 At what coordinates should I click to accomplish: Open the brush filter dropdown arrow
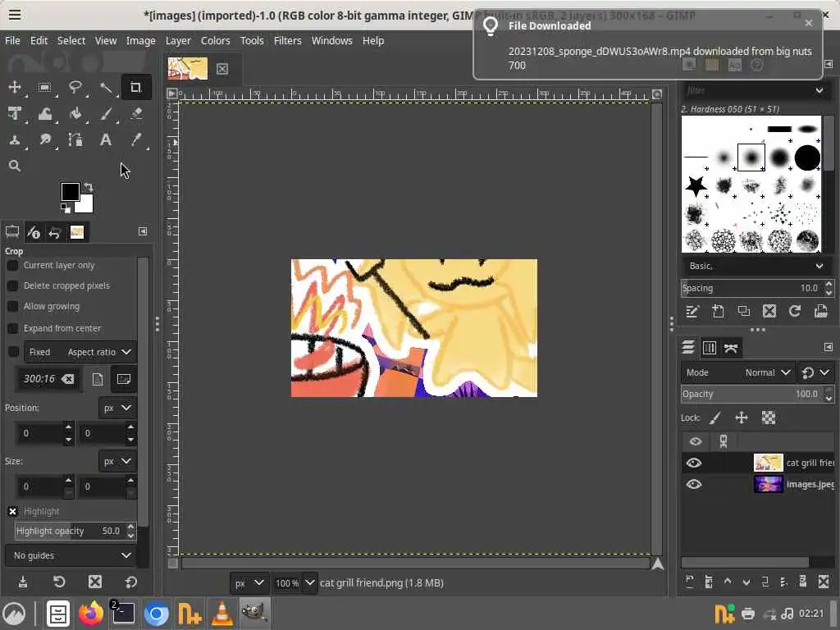[x=819, y=90]
